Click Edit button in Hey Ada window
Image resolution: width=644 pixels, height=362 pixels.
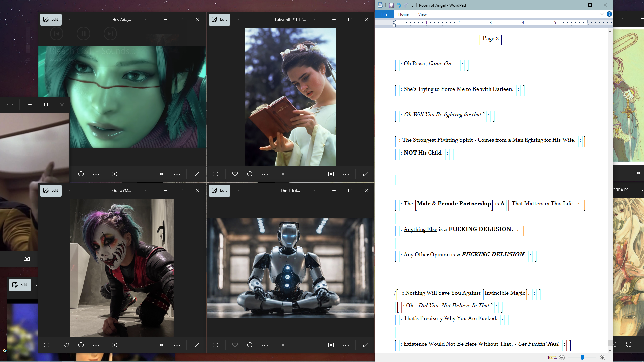coord(51,20)
